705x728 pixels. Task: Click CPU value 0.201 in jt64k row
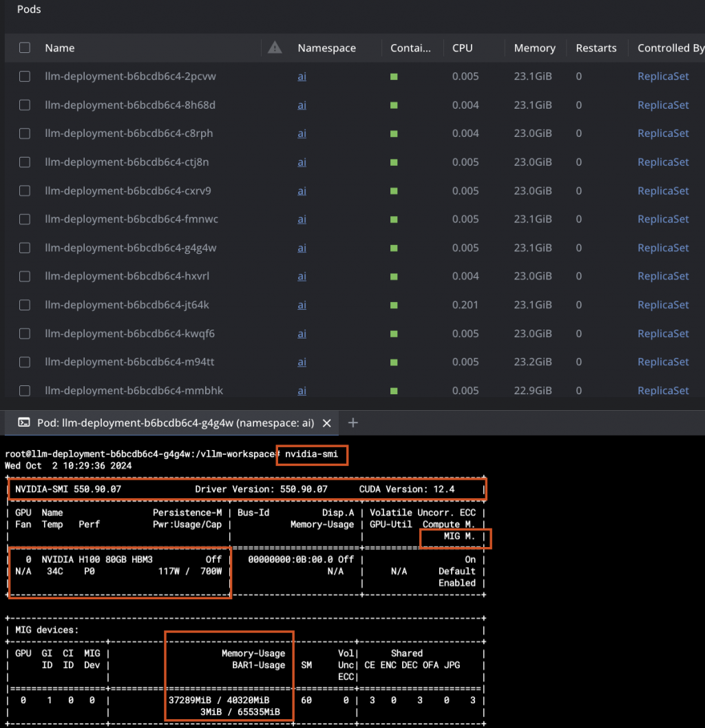point(465,305)
